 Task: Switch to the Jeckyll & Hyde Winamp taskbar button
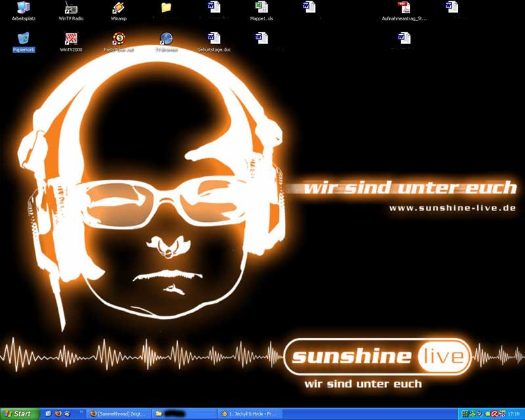250,414
